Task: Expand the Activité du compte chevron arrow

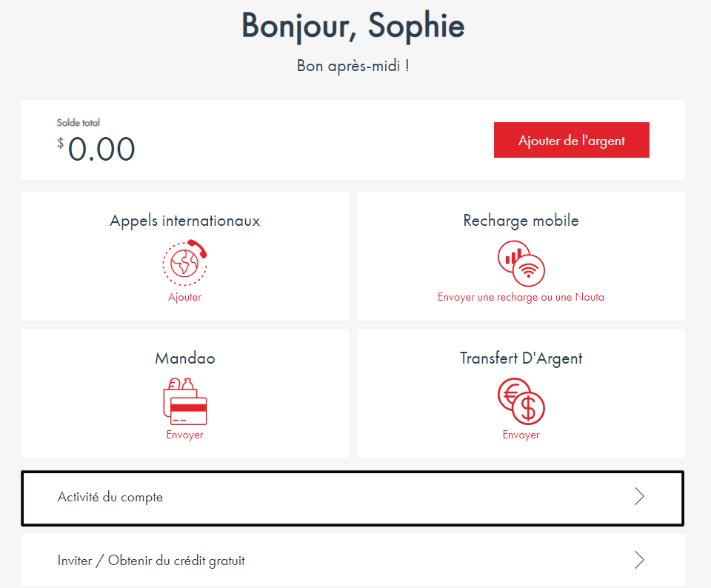Action: click(639, 497)
